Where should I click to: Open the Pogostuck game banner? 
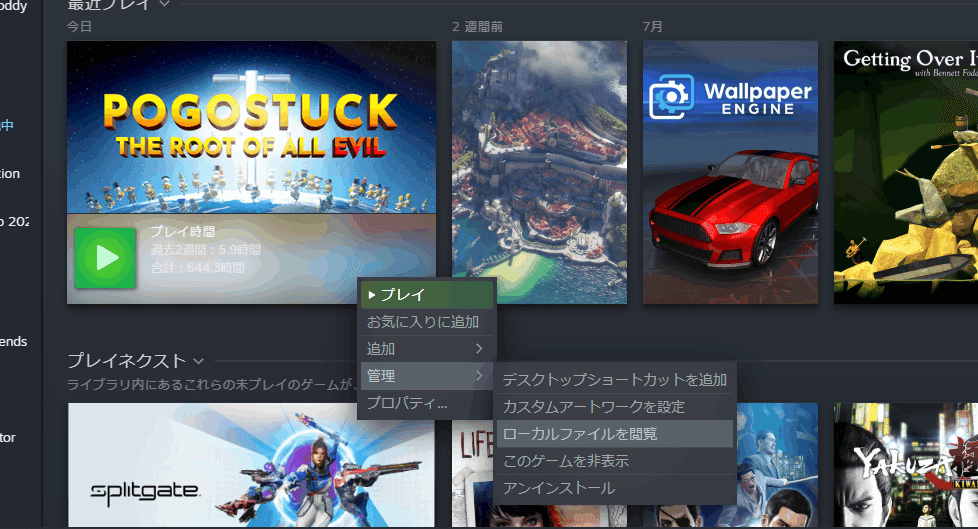point(251,127)
